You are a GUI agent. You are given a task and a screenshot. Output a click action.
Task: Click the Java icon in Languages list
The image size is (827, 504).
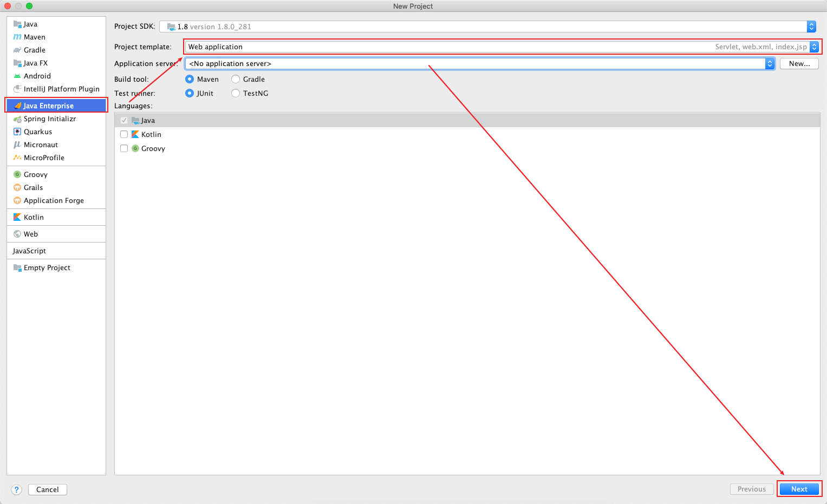135,120
